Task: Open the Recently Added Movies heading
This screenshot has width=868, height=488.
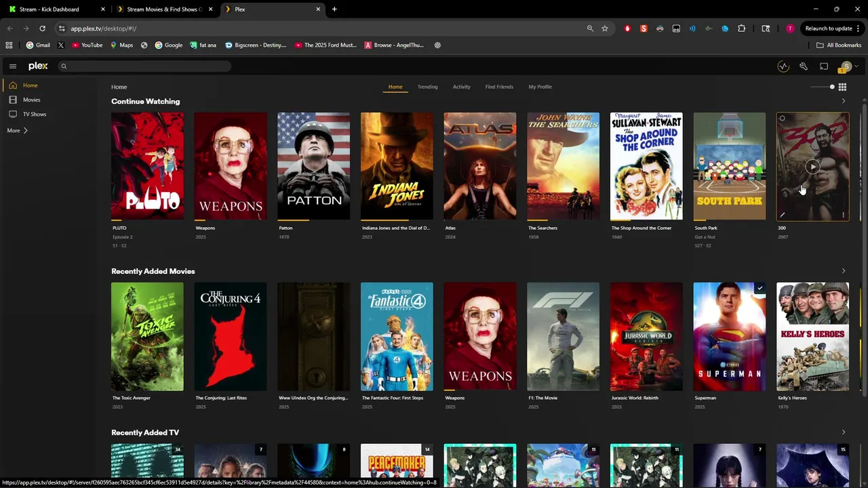Action: click(153, 271)
